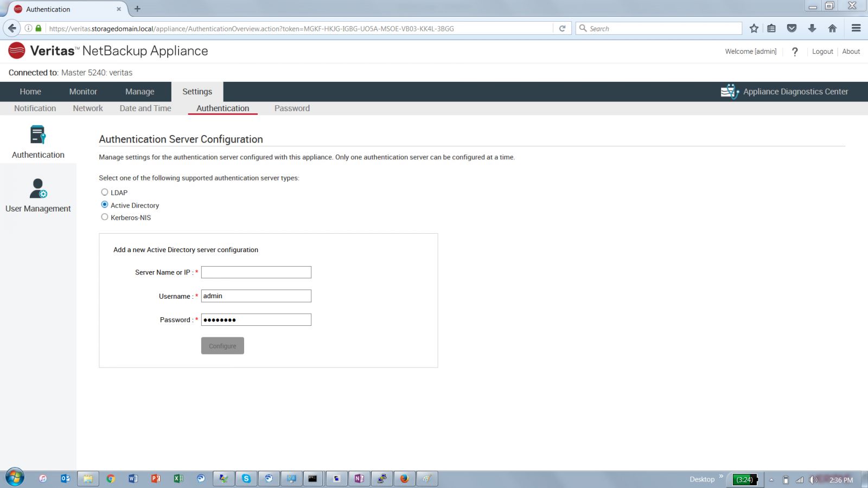Go to browser home page icon
Viewport: 868px width, 488px height.
tap(832, 28)
